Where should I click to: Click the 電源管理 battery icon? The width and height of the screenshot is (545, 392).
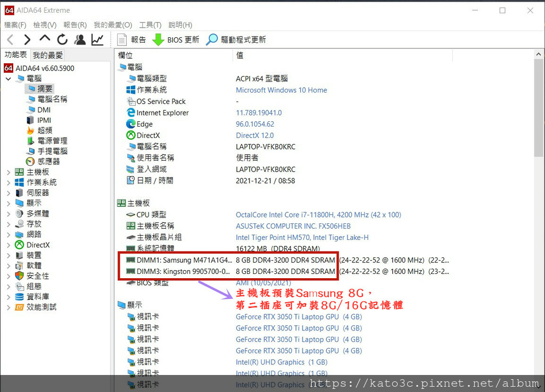coord(30,141)
